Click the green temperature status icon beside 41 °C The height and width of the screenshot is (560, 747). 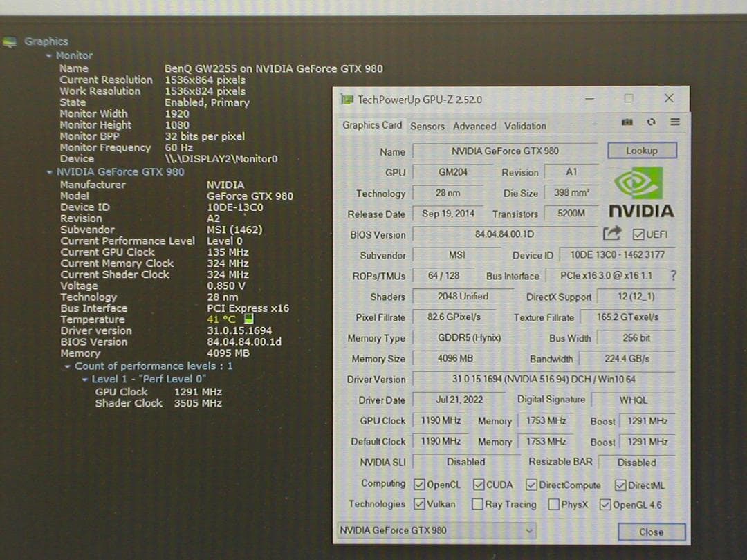pyautogui.click(x=248, y=319)
